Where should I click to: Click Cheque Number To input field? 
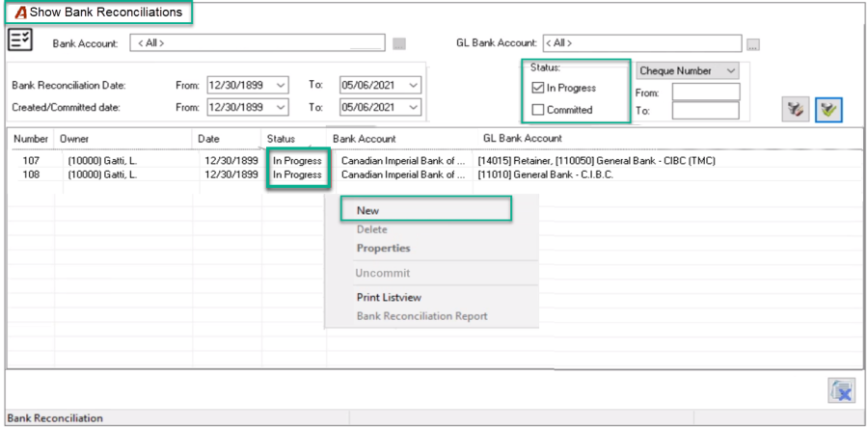click(706, 111)
